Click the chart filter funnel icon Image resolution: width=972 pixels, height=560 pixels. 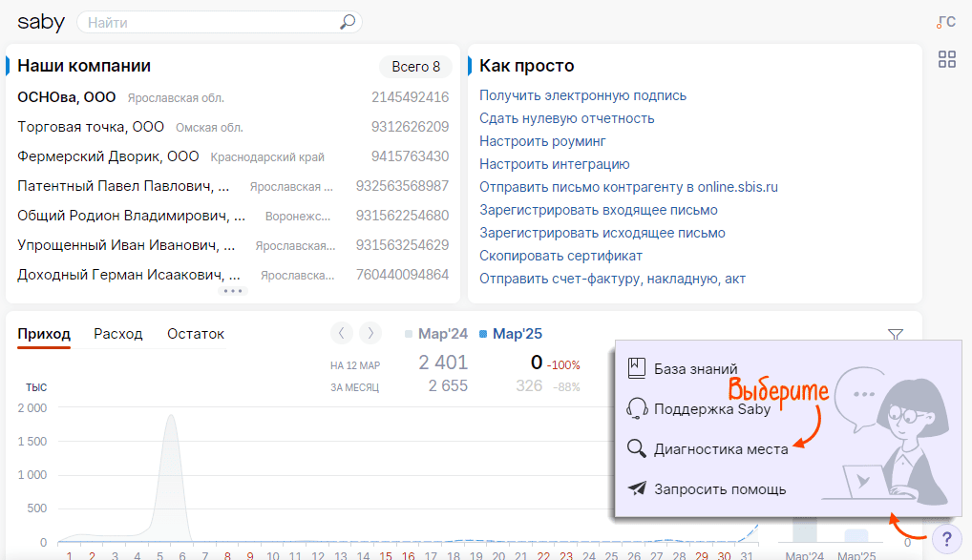pyautogui.click(x=895, y=335)
